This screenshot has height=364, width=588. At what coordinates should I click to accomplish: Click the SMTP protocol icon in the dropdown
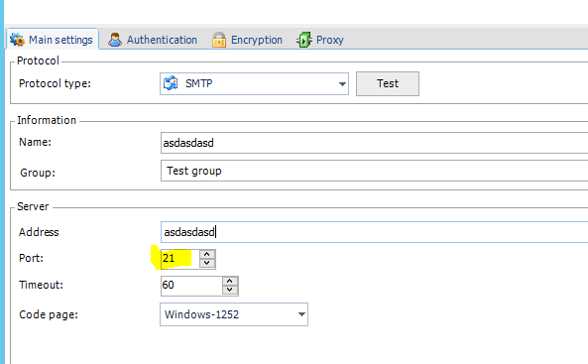[171, 83]
